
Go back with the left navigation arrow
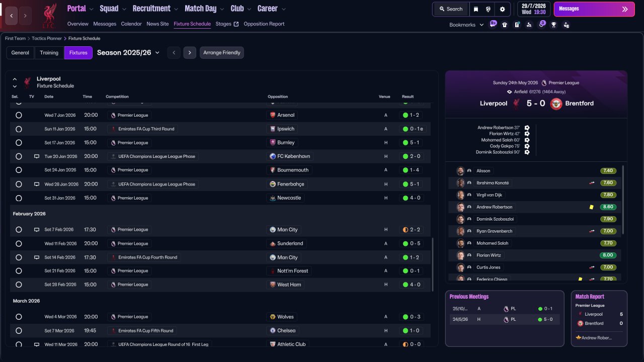(12, 16)
